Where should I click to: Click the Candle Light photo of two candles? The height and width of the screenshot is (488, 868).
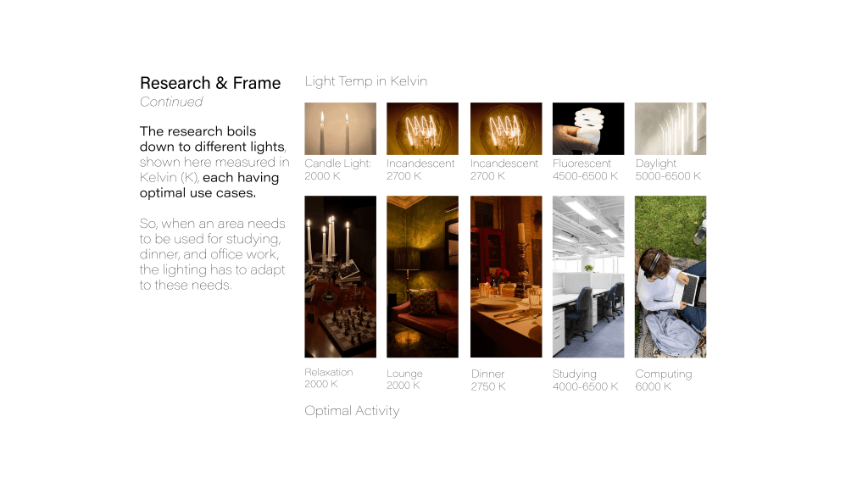(340, 129)
